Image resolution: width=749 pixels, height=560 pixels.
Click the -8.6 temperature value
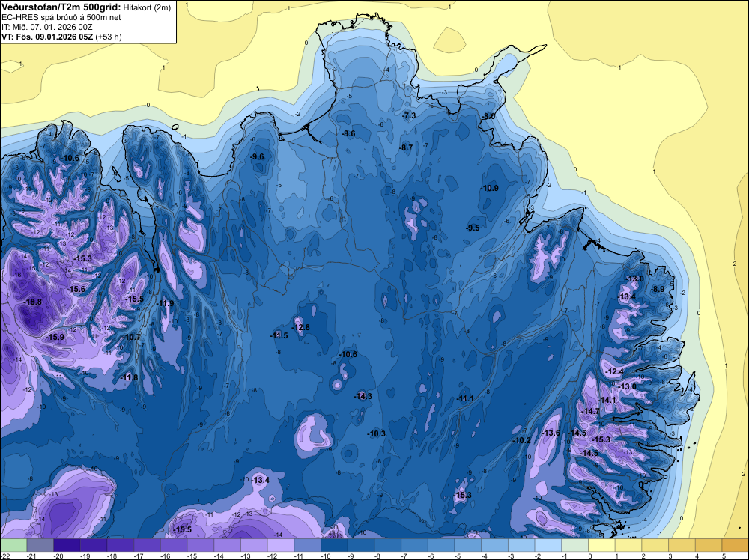pyautogui.click(x=349, y=134)
